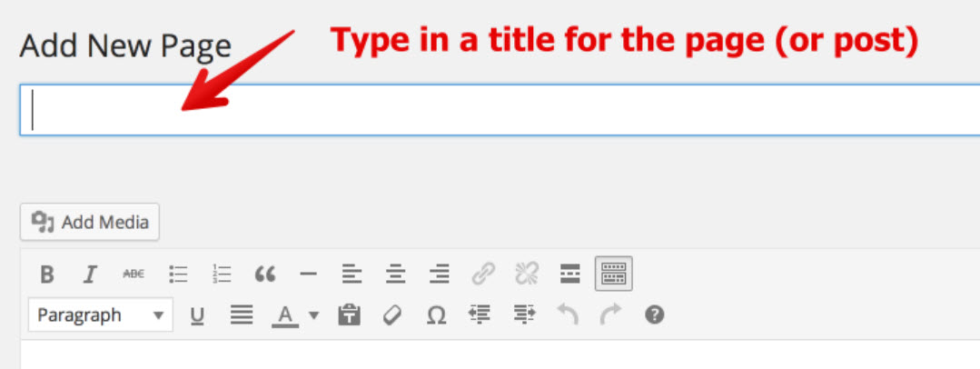Open the Paragraph format dropdown

pos(100,315)
